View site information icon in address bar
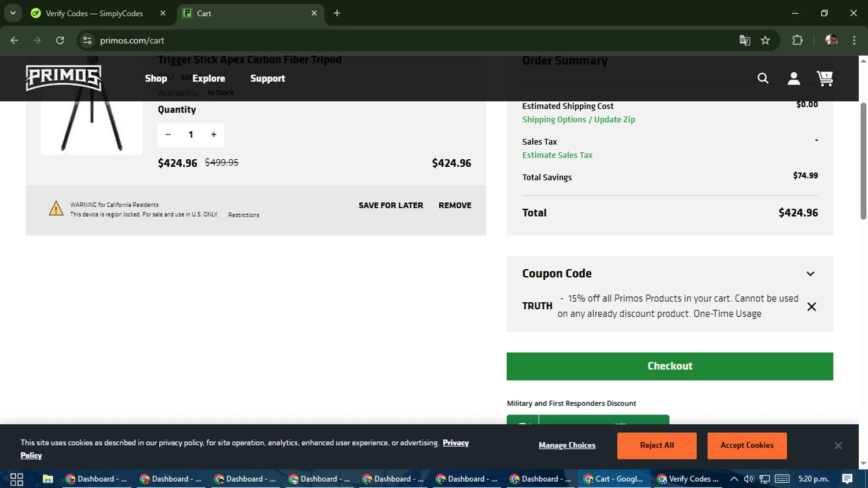 (87, 40)
